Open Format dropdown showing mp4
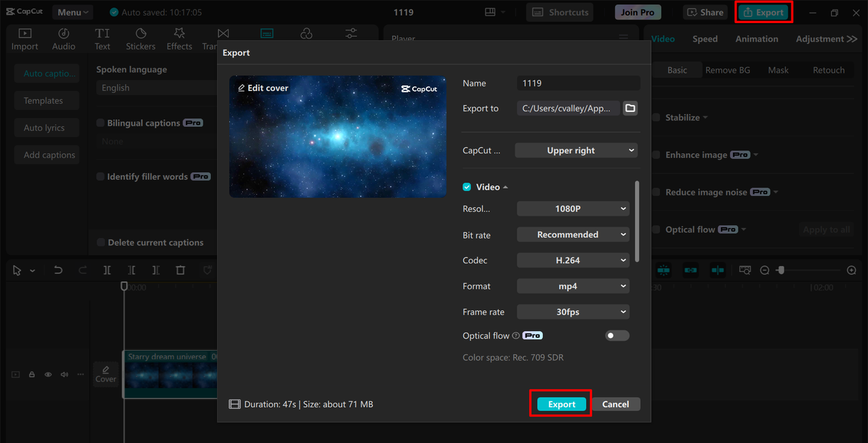 coord(573,286)
